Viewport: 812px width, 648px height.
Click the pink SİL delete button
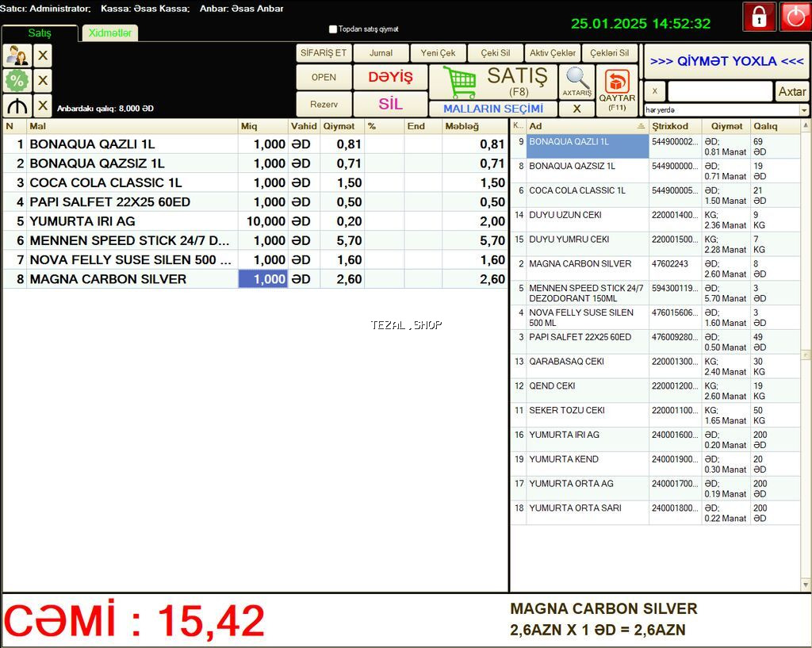pyautogui.click(x=390, y=104)
